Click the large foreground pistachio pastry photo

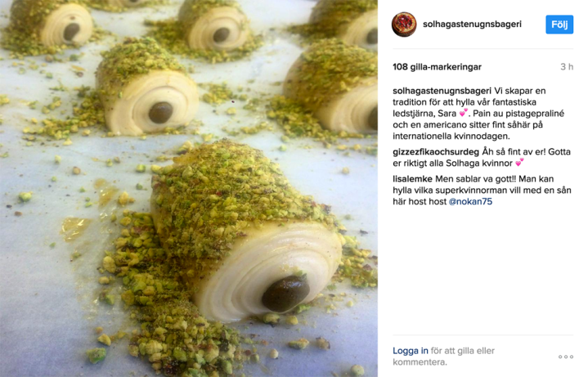click(x=245, y=231)
